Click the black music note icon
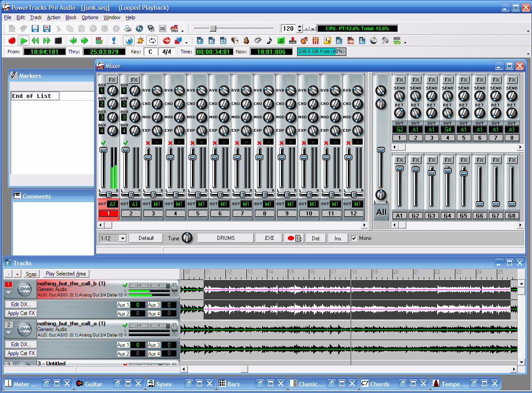Image resolution: width=532 pixels, height=393 pixels. (x=270, y=41)
